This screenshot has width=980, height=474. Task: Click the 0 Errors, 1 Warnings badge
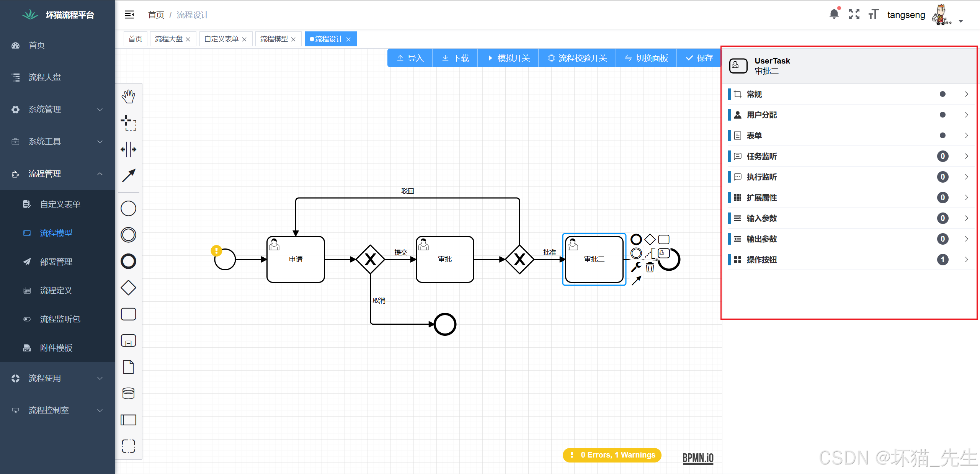coord(612,455)
